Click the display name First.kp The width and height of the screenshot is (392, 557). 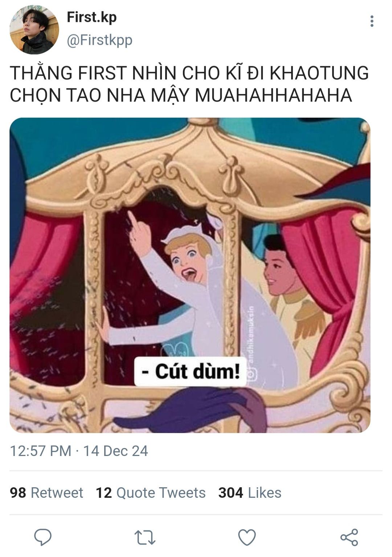91,17
